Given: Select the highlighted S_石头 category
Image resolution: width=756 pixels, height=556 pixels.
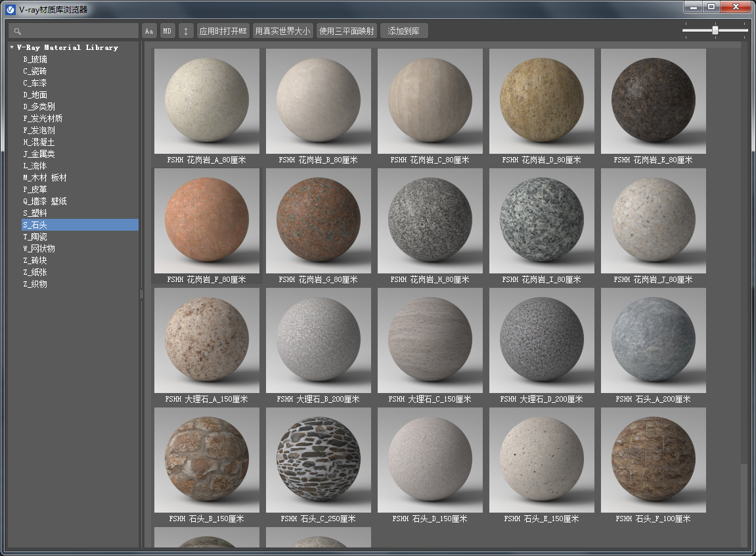Looking at the screenshot, I should pyautogui.click(x=80, y=225).
